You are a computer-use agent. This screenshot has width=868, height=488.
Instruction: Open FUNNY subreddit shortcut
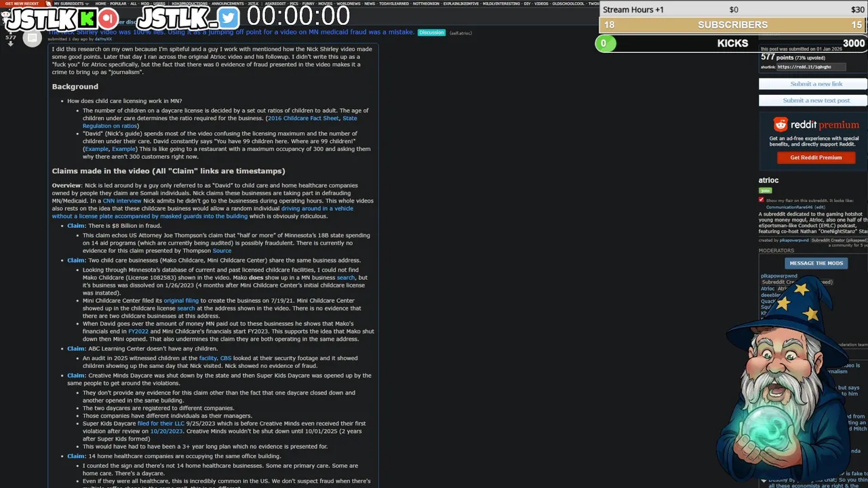click(x=309, y=3)
